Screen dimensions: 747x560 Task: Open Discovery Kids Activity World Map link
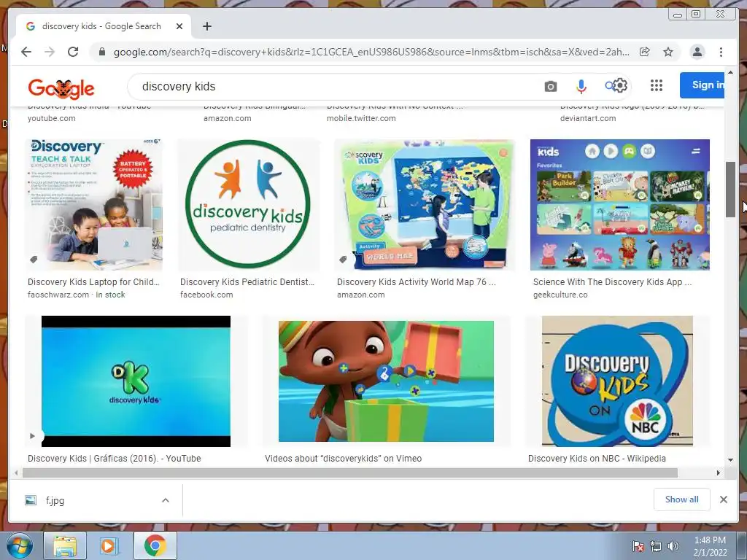coord(416,282)
